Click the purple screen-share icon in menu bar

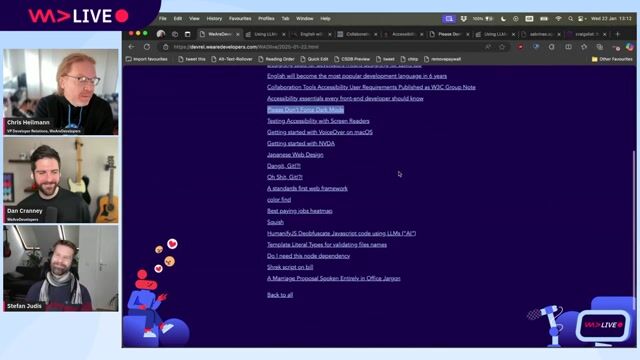pos(449,19)
